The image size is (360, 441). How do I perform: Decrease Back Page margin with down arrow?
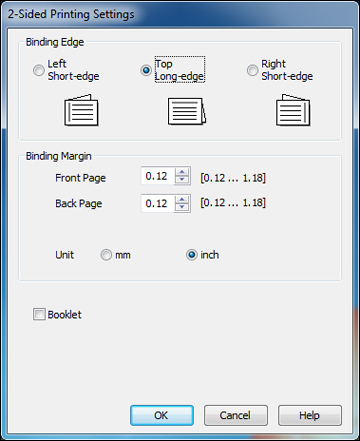[x=182, y=207]
